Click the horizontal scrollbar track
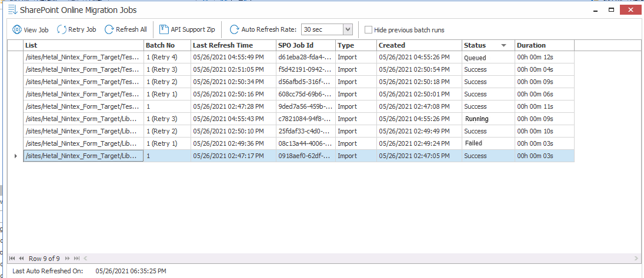The image size is (644, 278). click(x=353, y=258)
